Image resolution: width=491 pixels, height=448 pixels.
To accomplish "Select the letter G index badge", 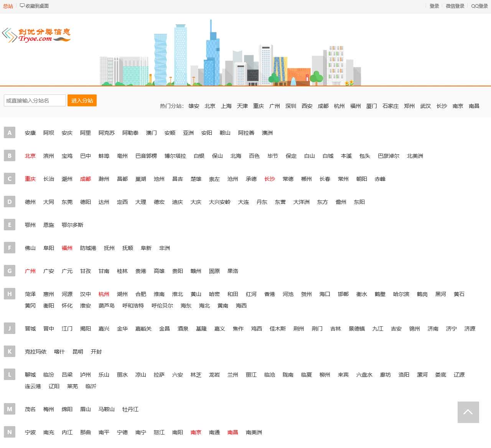I will coord(10,271).
